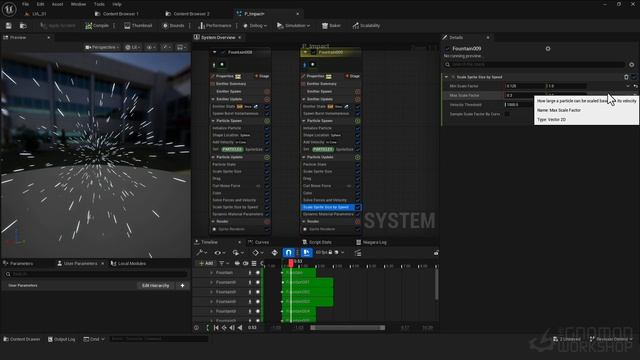Select Drag module in left emitter node
The height and width of the screenshot is (360, 640).
[x=217, y=178]
